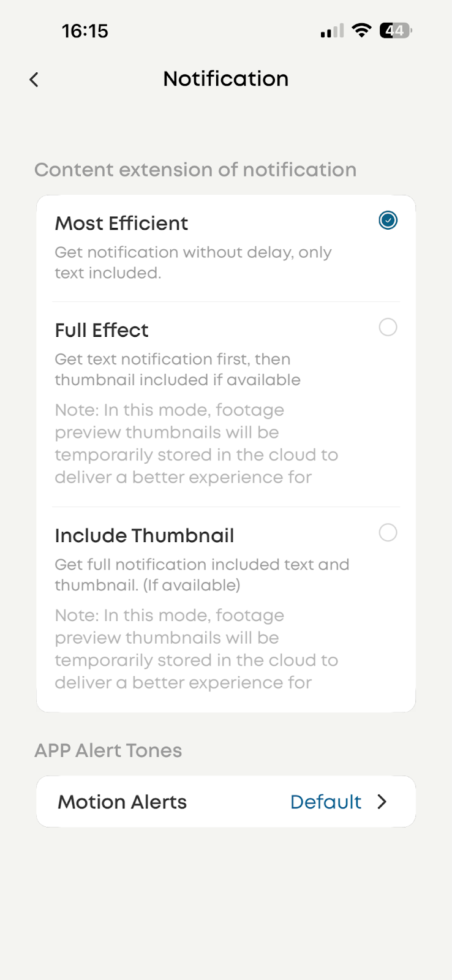Tap the battery level indicator

point(396,31)
